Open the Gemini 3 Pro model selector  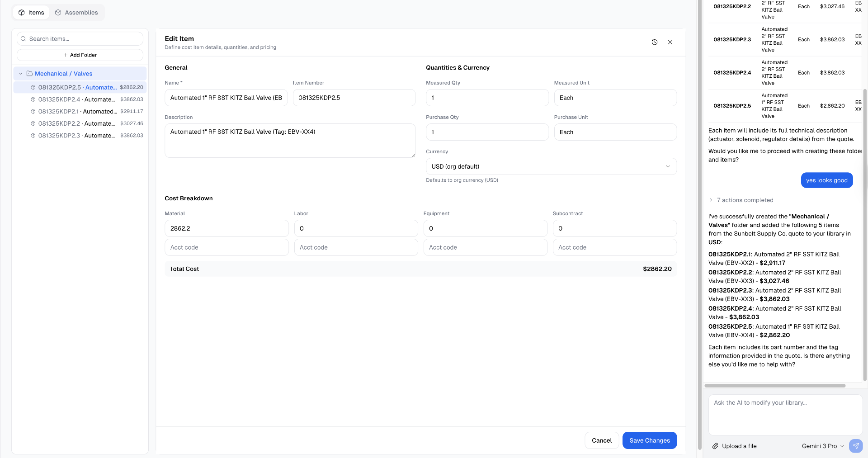(x=822, y=446)
